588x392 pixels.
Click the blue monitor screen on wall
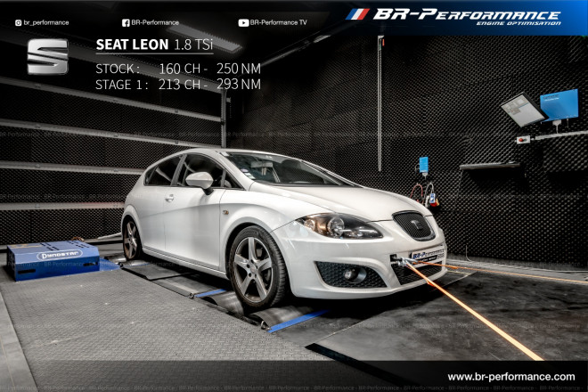click(559, 104)
